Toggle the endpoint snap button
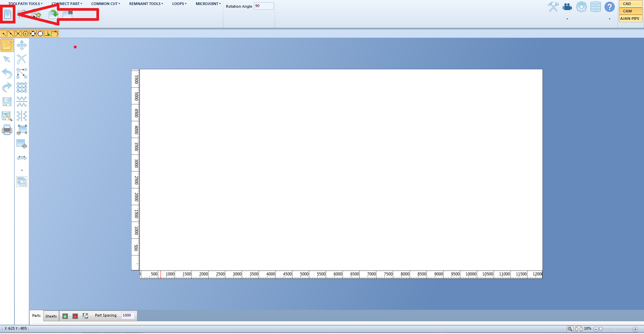Screen dimensions: 644x334 click(4, 34)
